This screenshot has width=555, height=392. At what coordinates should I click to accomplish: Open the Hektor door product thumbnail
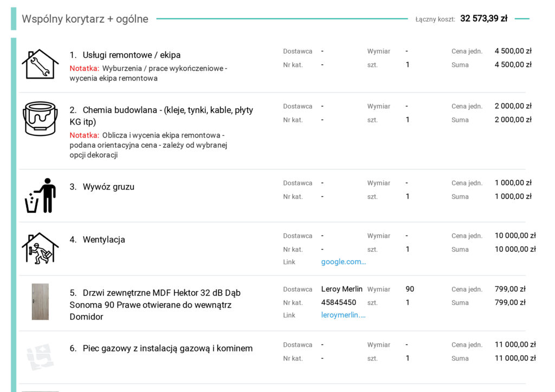pos(40,302)
